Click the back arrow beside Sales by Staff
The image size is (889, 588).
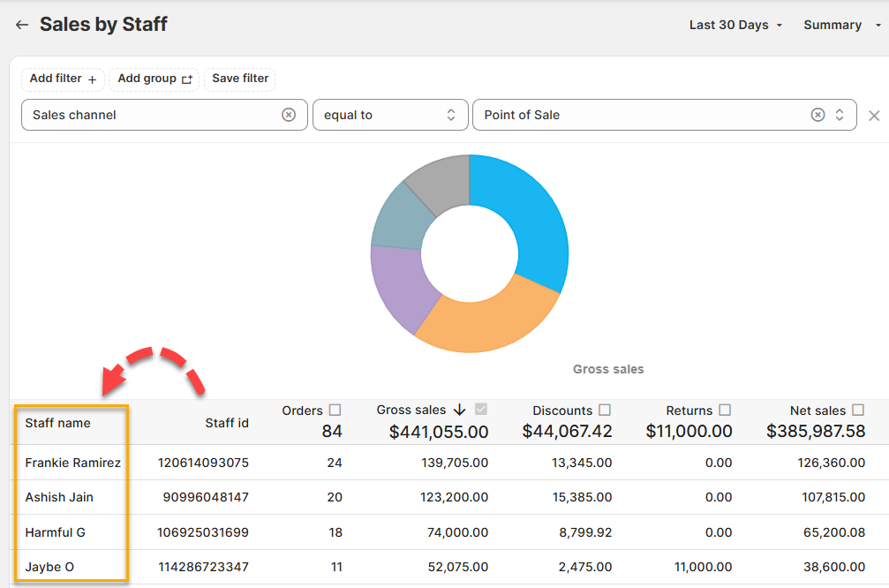pos(22,25)
